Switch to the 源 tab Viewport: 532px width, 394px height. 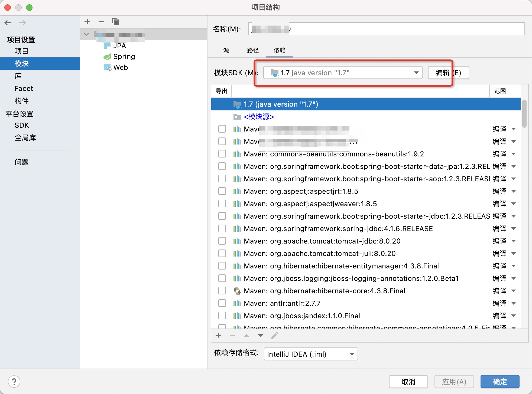tap(226, 50)
